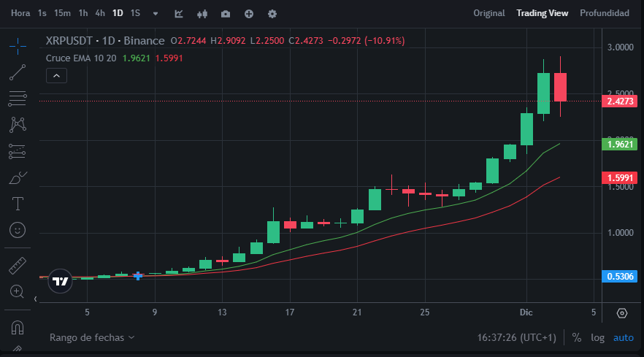Collapse the left toolbar arrow

[x=35, y=299]
